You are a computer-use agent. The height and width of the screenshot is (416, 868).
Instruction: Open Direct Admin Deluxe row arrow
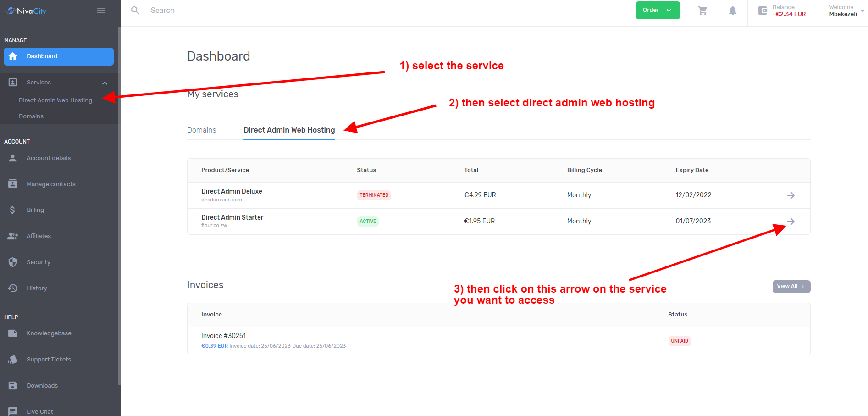[x=791, y=195]
